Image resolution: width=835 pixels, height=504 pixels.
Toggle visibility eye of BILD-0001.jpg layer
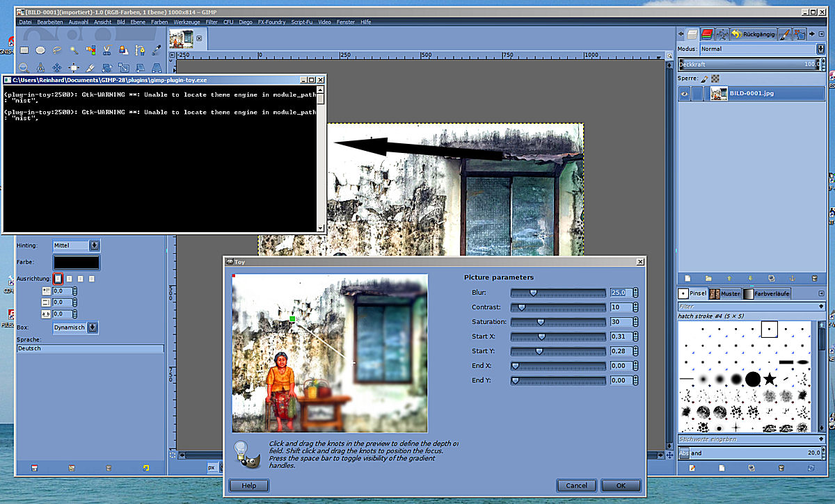685,94
